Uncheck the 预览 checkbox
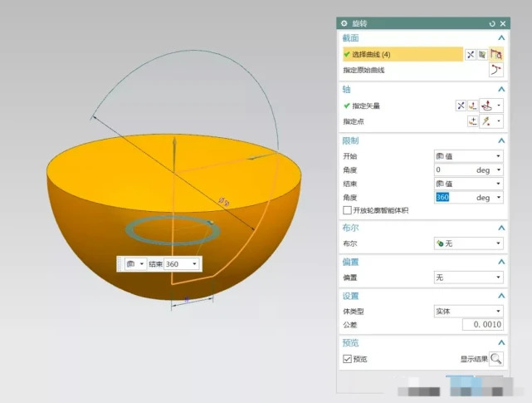532x403 pixels. 347,359
